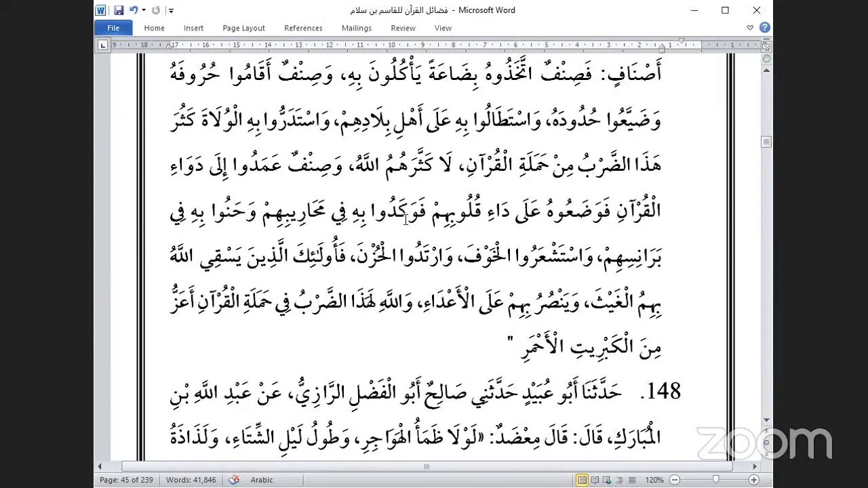Click the tab stop selector on ruler
This screenshot has width=868, height=488.
tap(102, 45)
